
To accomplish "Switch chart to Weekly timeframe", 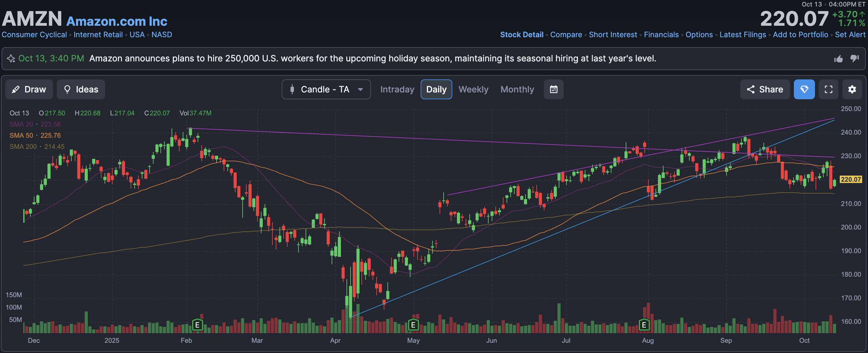I will coord(473,89).
